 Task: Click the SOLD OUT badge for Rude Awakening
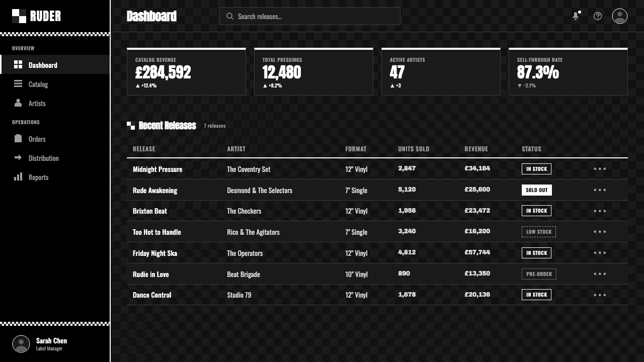coord(537,190)
